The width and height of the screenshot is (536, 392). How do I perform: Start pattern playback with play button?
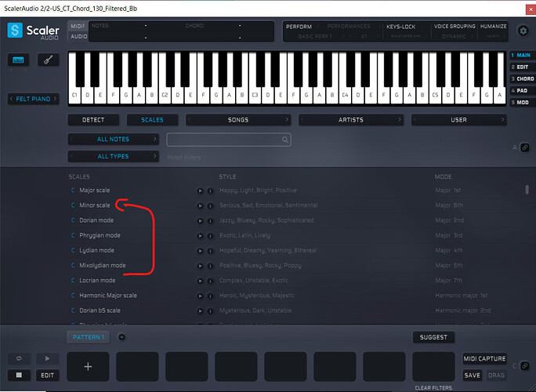coord(47,358)
